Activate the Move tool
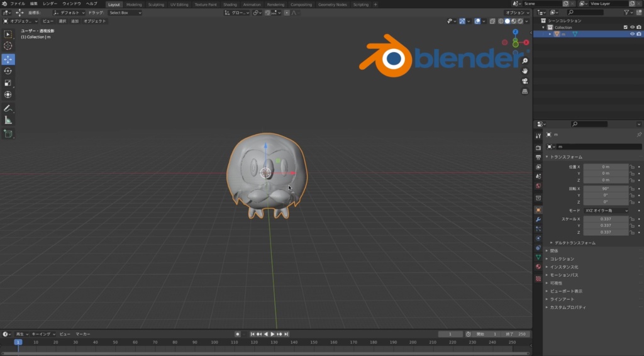Image resolution: width=644 pixels, height=356 pixels. click(8, 59)
